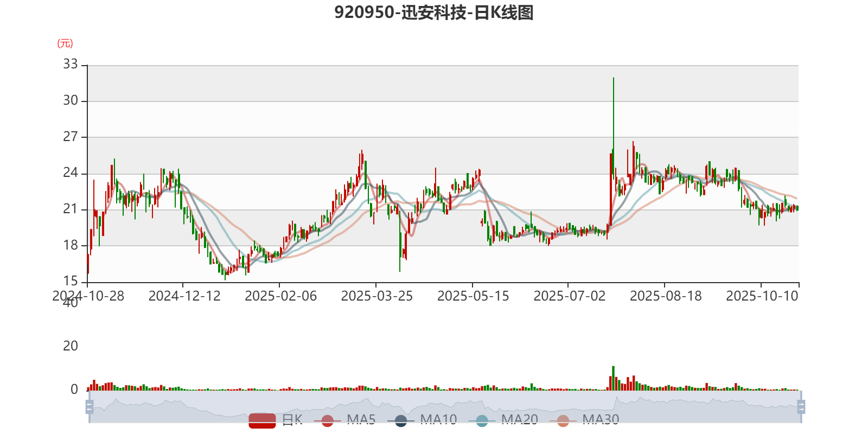Click the date label 2024-12-12
868x434 pixels.
click(184, 296)
